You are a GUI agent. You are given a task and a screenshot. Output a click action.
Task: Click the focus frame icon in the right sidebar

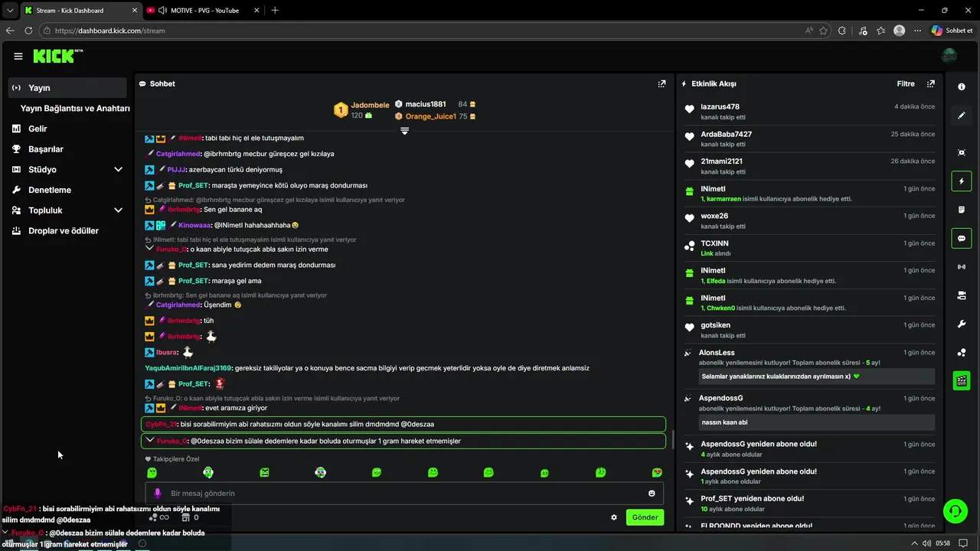click(962, 152)
